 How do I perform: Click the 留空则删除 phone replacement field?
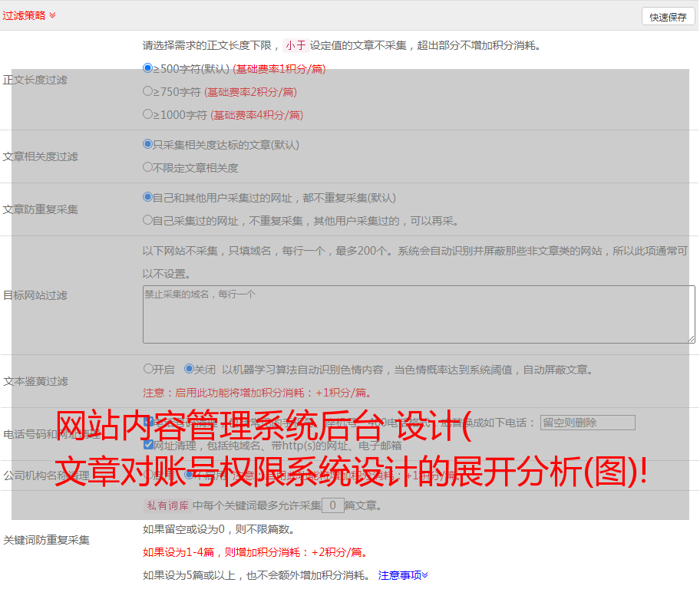[x=587, y=423]
